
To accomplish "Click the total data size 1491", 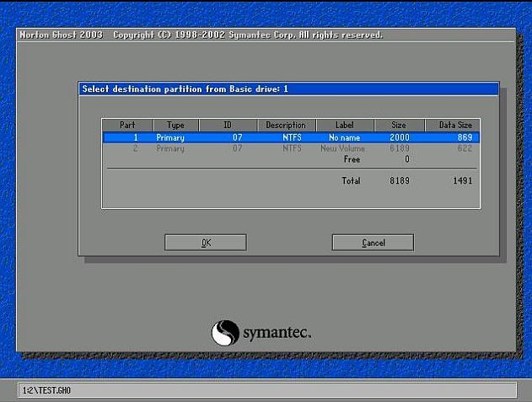I will pyautogui.click(x=463, y=180).
